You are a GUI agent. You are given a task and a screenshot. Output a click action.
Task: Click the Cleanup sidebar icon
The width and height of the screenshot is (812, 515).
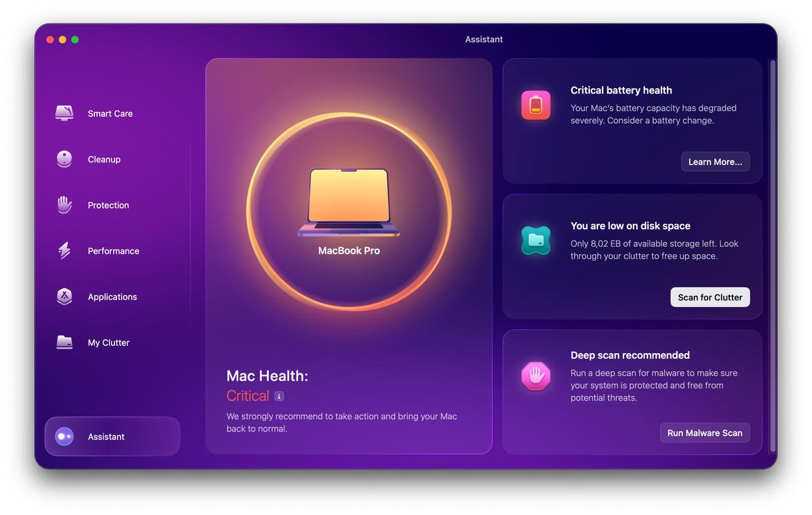64,159
